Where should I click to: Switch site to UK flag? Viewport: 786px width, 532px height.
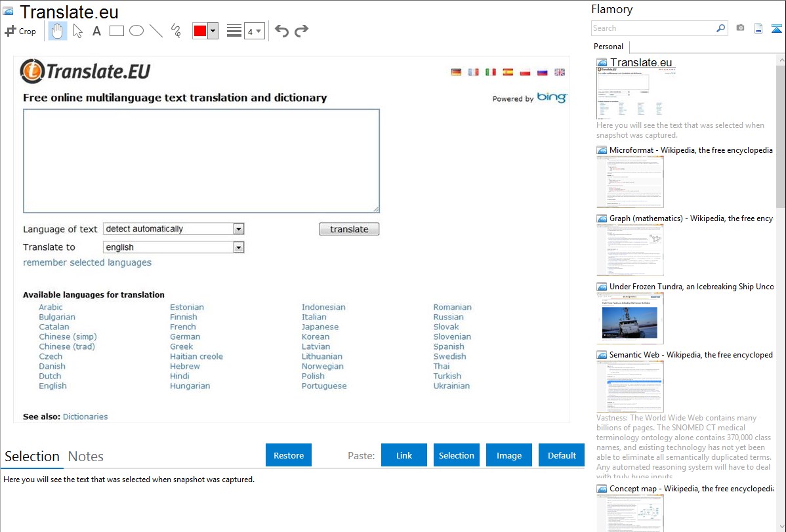point(560,72)
